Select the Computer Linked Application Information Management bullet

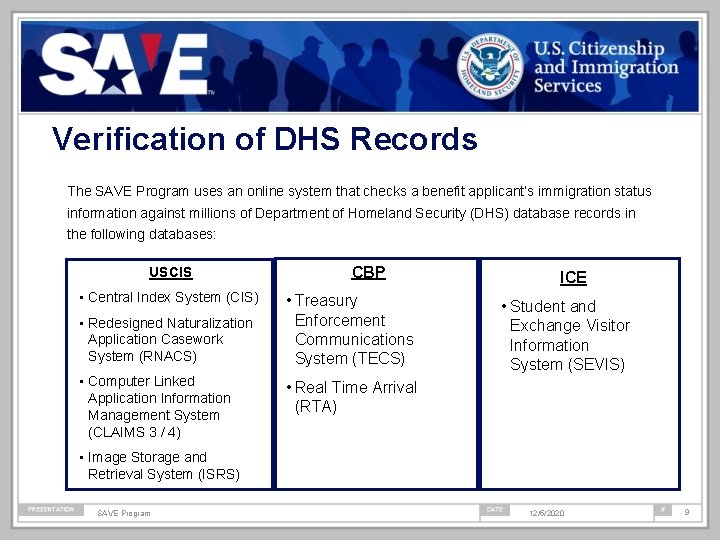(155, 406)
